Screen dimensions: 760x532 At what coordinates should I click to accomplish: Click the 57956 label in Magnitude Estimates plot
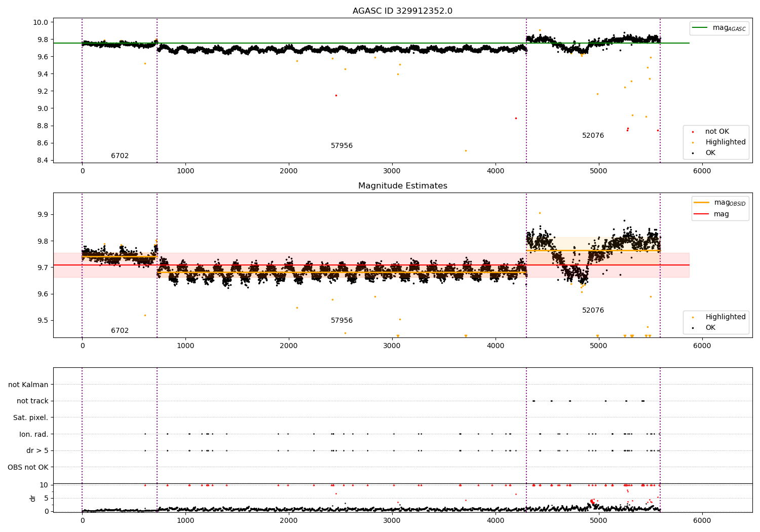[341, 321]
